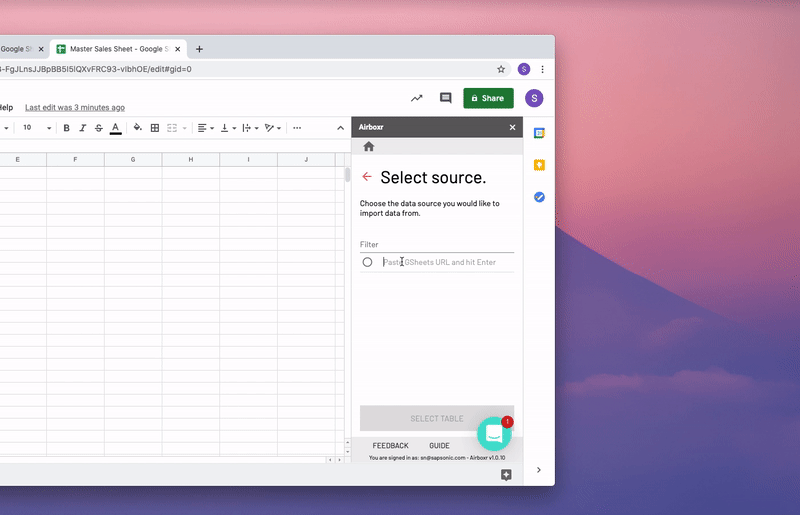Collapse the menus with the up caret

pyautogui.click(x=340, y=128)
